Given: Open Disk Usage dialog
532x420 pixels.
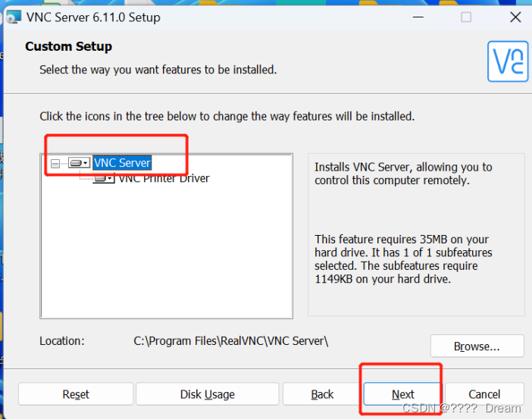Looking at the screenshot, I should click(x=208, y=394).
